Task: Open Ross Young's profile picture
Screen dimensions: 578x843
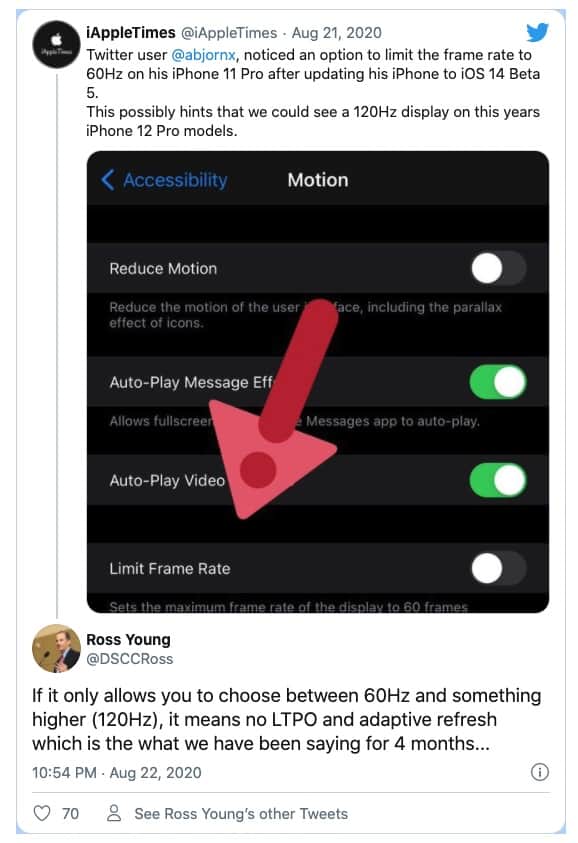Action: (x=56, y=648)
